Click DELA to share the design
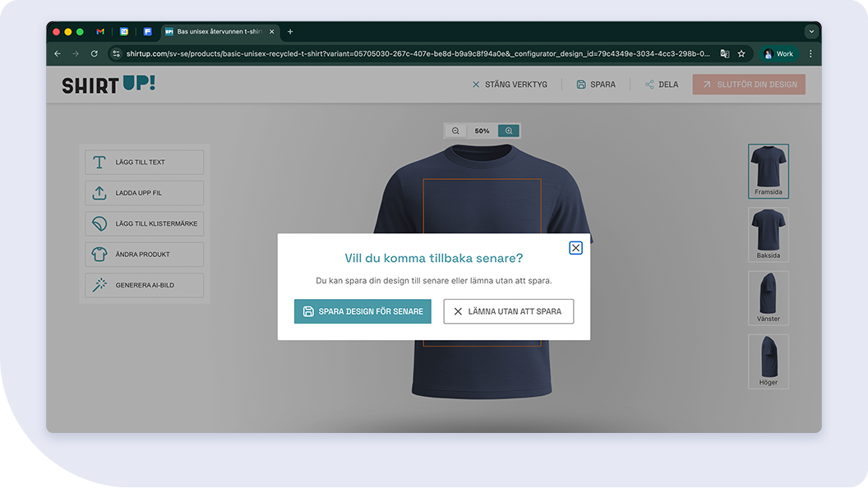 click(662, 85)
